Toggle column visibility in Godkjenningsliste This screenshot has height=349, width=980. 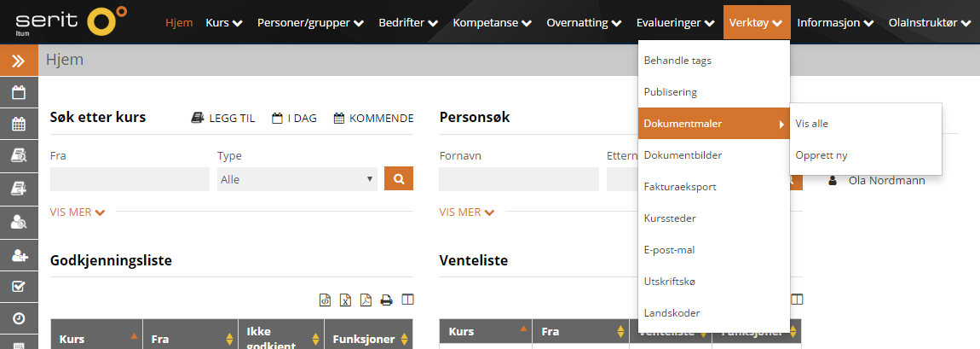407,300
